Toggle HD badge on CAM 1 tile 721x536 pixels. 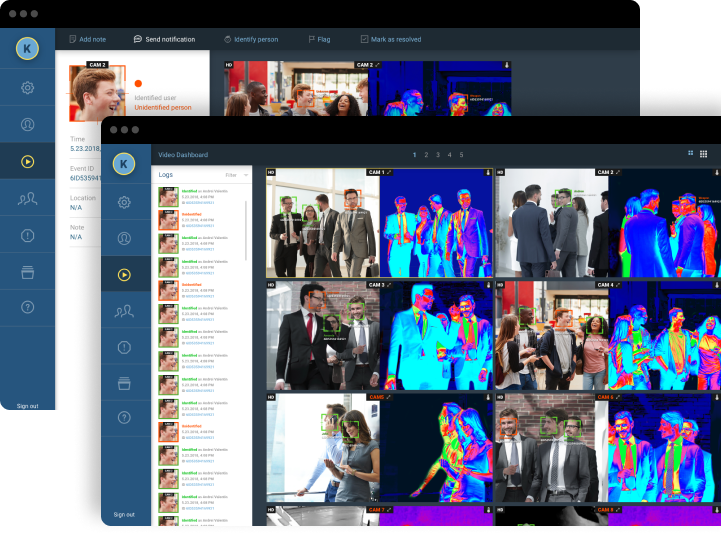coord(271,172)
